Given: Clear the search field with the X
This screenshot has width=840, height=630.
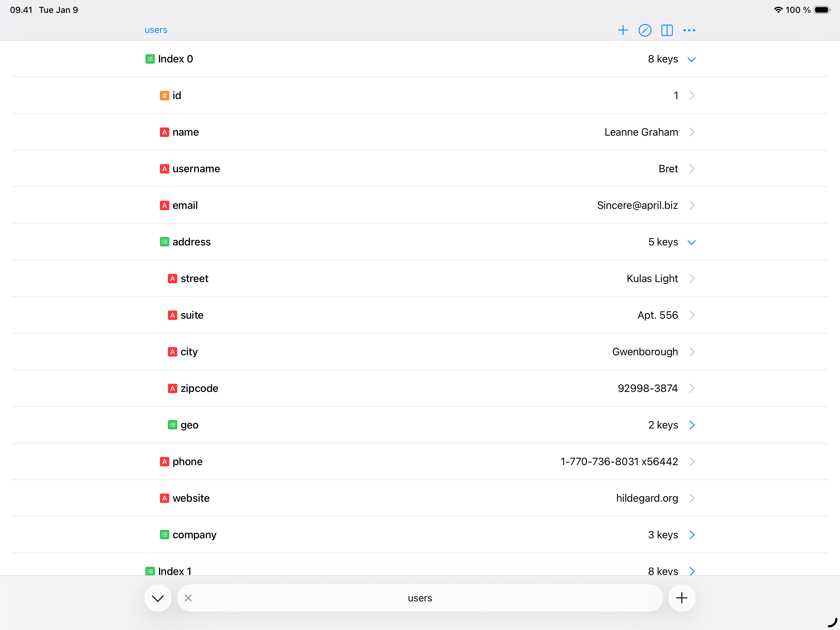Looking at the screenshot, I should [188, 598].
